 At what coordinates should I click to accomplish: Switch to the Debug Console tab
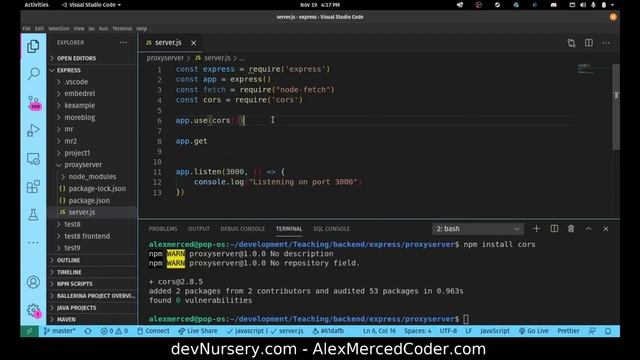point(242,229)
